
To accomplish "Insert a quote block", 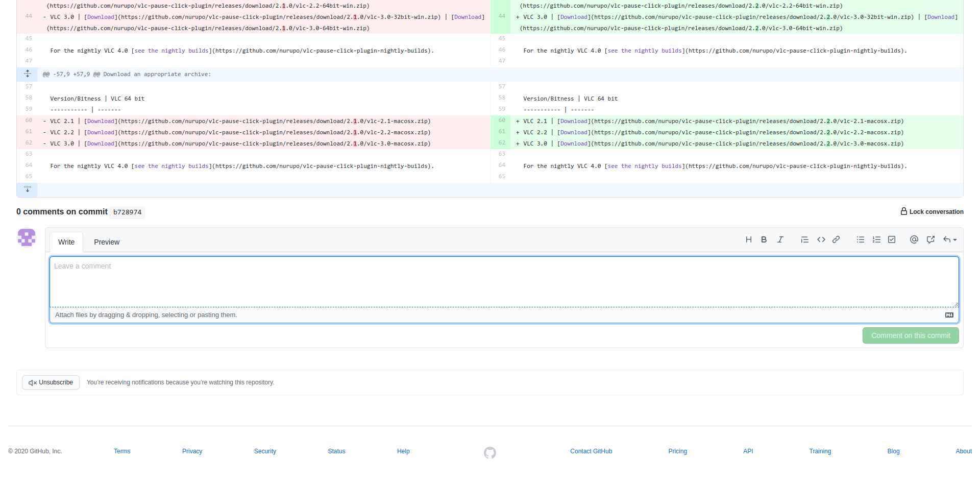I will (x=804, y=239).
